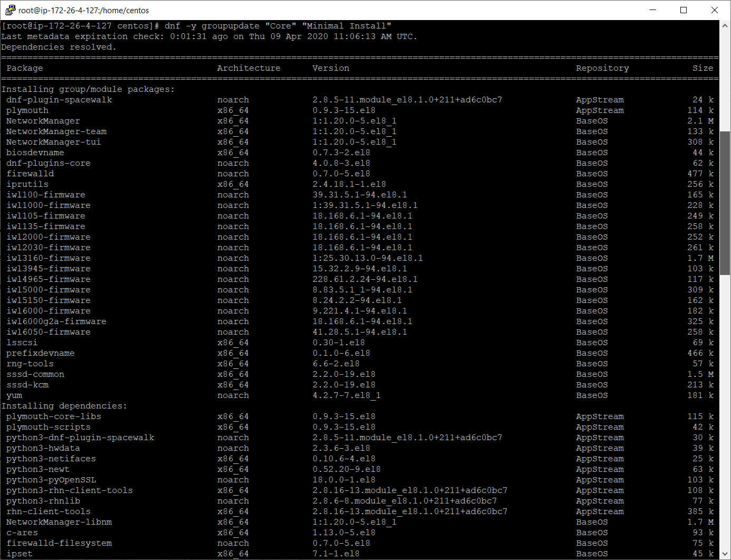Click the NetworkManager-tui package entry
This screenshot has width=731, height=560.
point(53,142)
